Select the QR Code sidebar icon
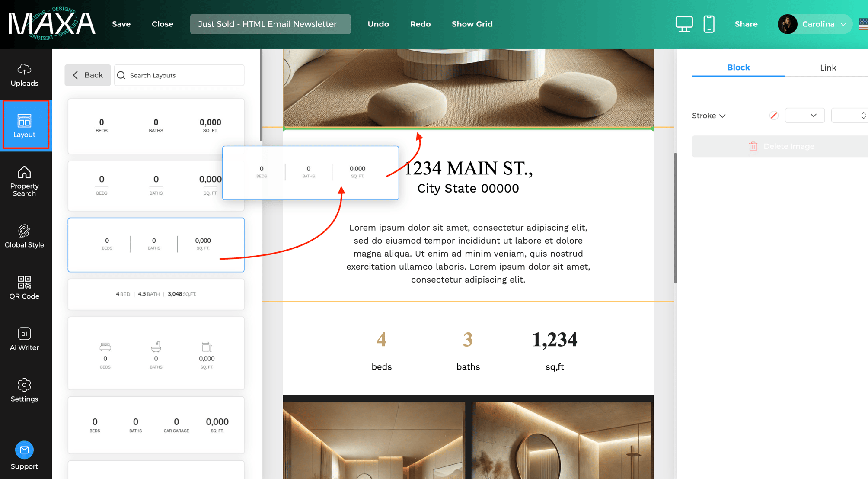868x479 pixels. click(x=25, y=287)
